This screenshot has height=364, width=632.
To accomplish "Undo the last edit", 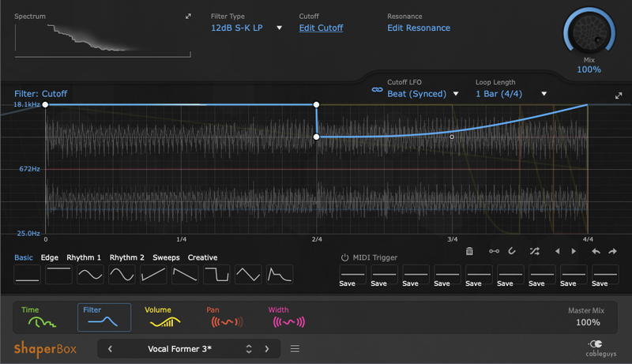I will [596, 251].
